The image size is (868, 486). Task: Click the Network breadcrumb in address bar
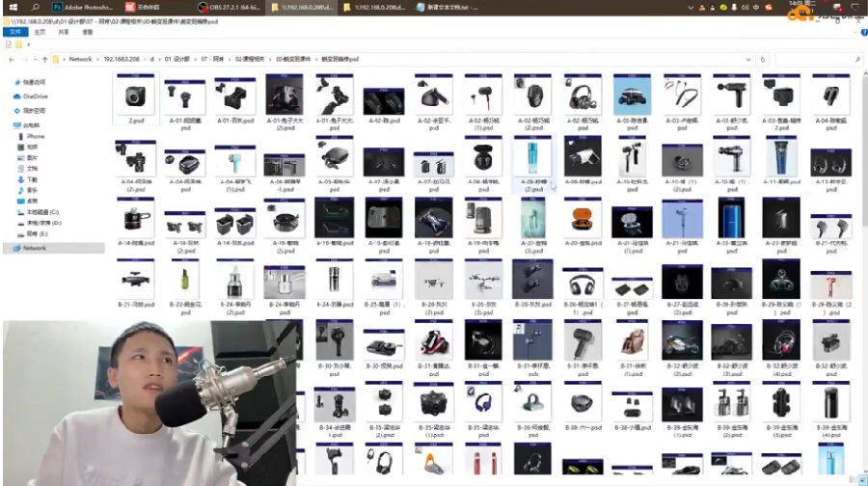pos(80,59)
